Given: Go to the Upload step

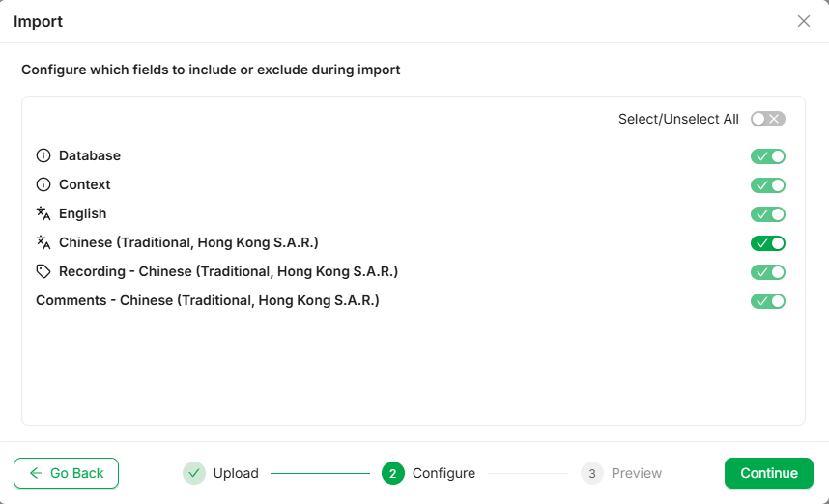Looking at the screenshot, I should point(236,473).
